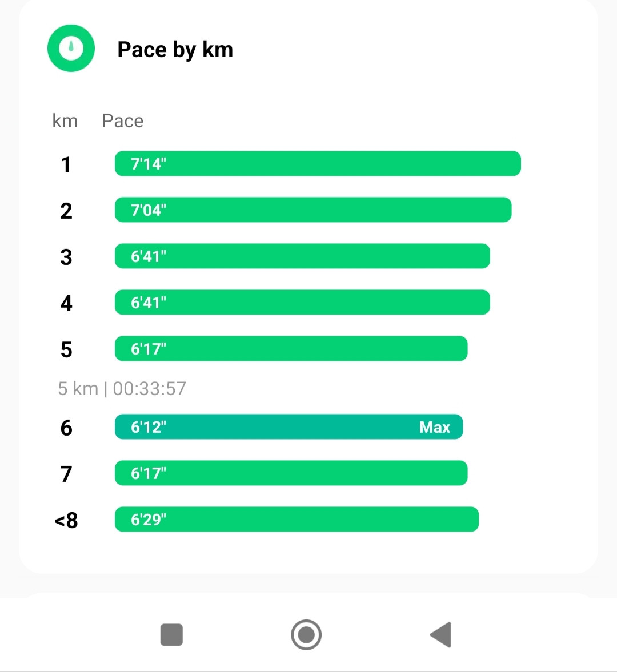Tap the row number 1 label
The image size is (617, 672).
click(66, 164)
